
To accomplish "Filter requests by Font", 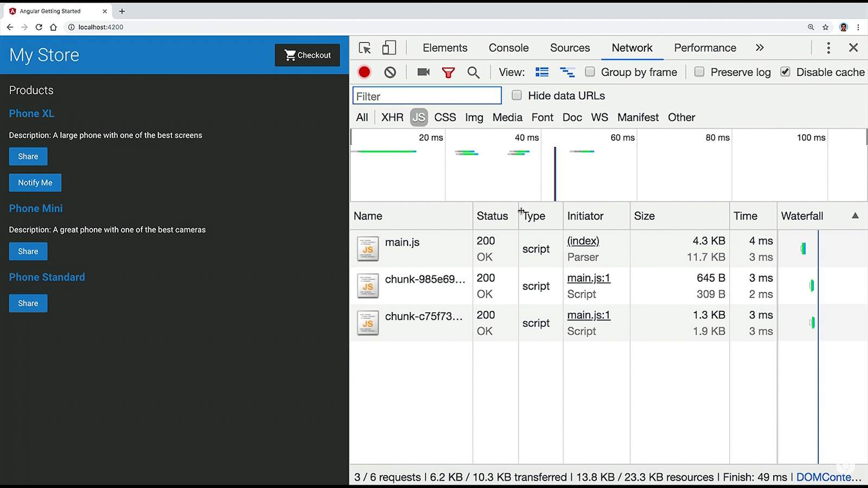I will (542, 117).
